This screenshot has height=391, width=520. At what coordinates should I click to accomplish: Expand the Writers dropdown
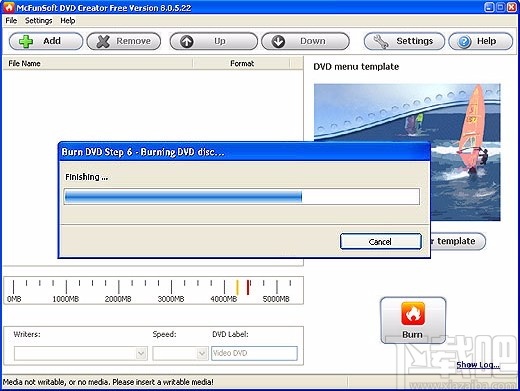(x=141, y=353)
